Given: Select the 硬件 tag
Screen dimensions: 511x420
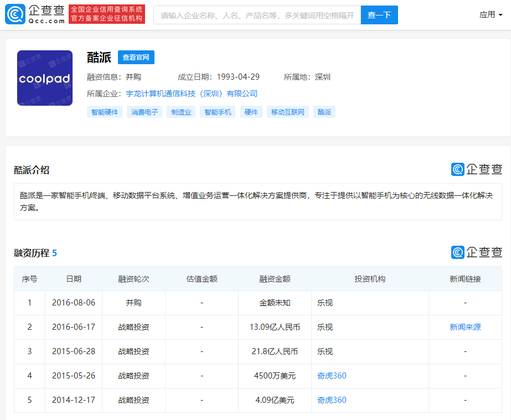Looking at the screenshot, I should pyautogui.click(x=251, y=112).
